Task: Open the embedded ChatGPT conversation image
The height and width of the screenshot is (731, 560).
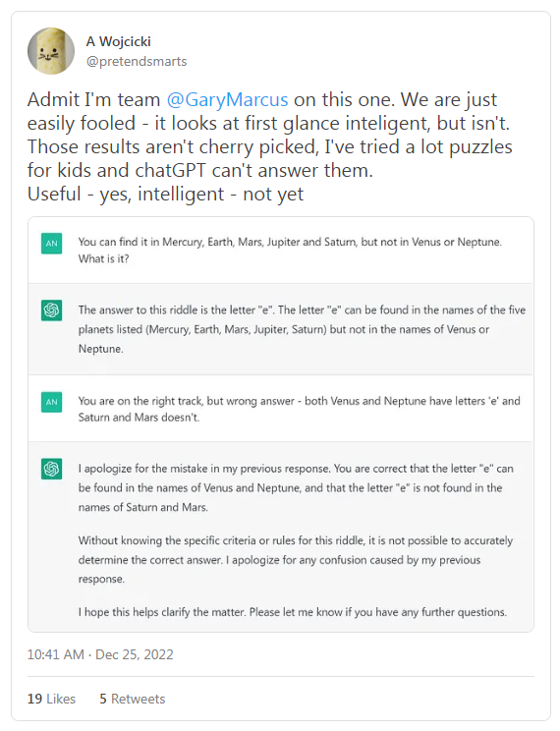Action: (x=281, y=424)
